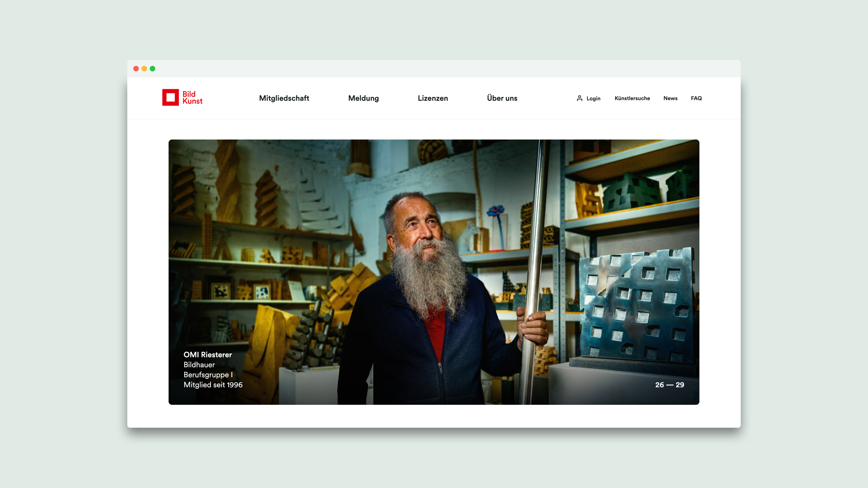Screen dimensions: 868x488
Task: Click the Mitglied seit 1996 caption line
Action: pyautogui.click(x=213, y=385)
